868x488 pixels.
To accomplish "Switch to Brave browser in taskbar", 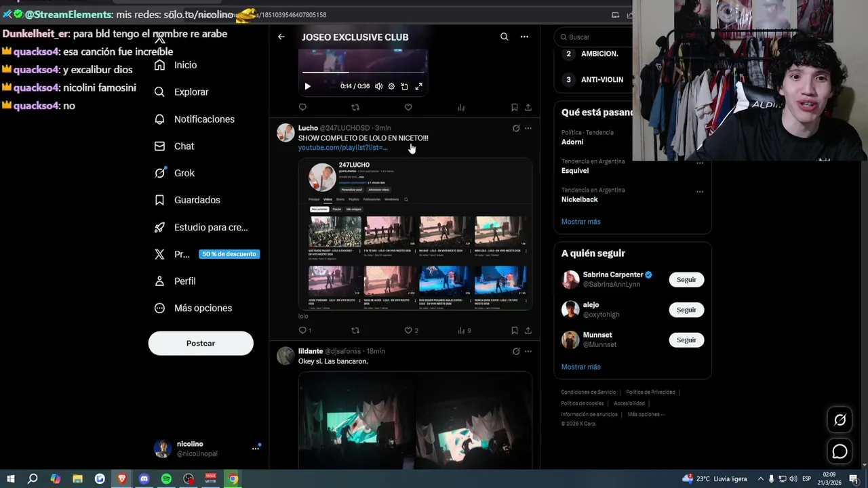I will pyautogui.click(x=122, y=479).
